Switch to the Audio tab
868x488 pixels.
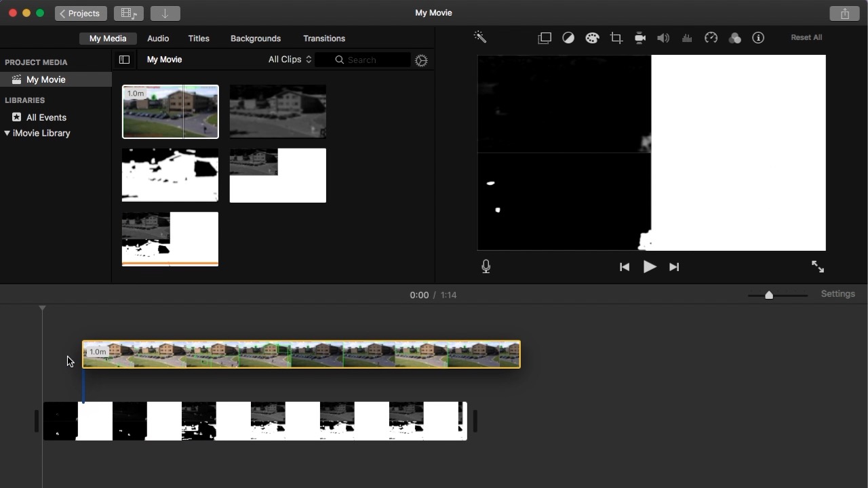tap(158, 38)
